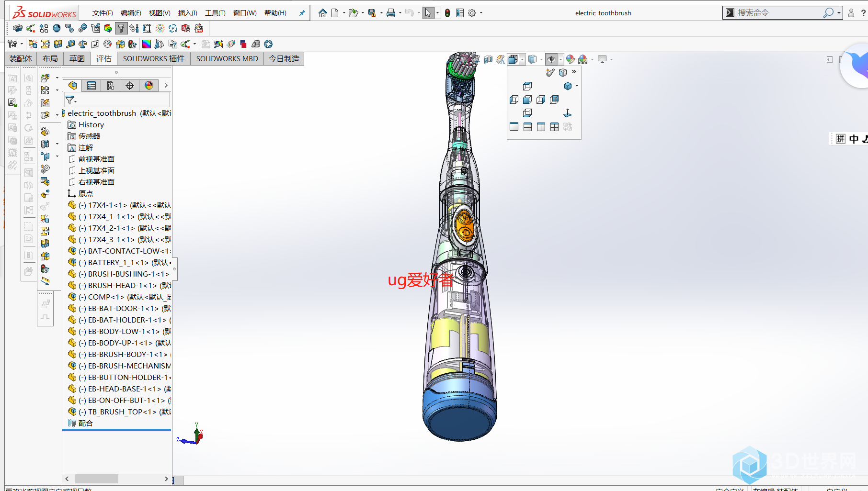Open the DimXpertManager crosshair tab
Screen dimensions: 868x491
[x=130, y=85]
